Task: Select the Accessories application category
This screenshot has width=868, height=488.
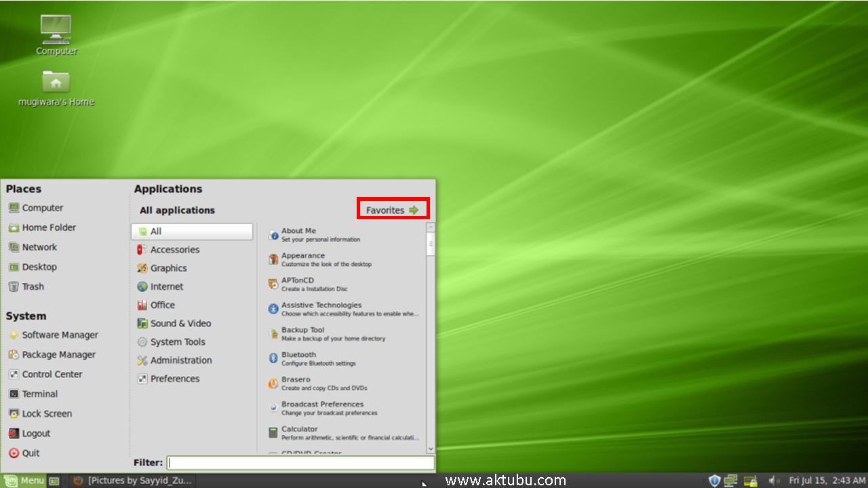Action: tap(174, 249)
